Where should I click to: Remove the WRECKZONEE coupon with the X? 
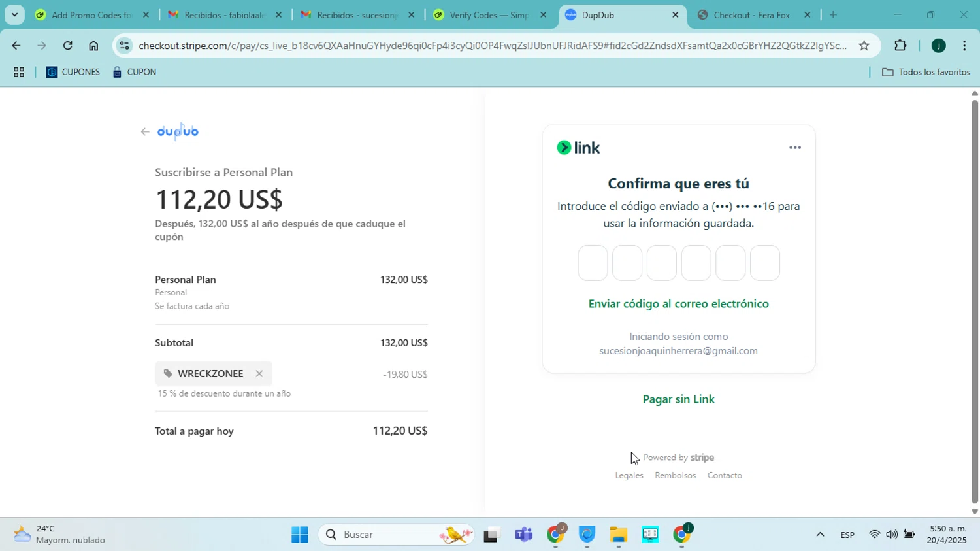point(259,374)
